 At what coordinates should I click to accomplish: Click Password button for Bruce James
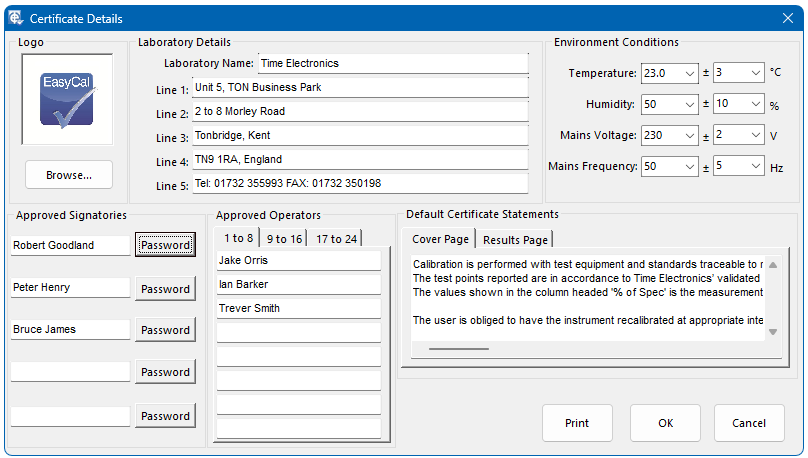tap(165, 330)
